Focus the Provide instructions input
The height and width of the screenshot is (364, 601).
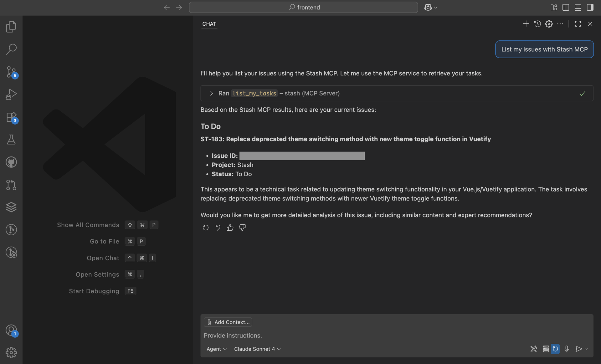(x=397, y=336)
